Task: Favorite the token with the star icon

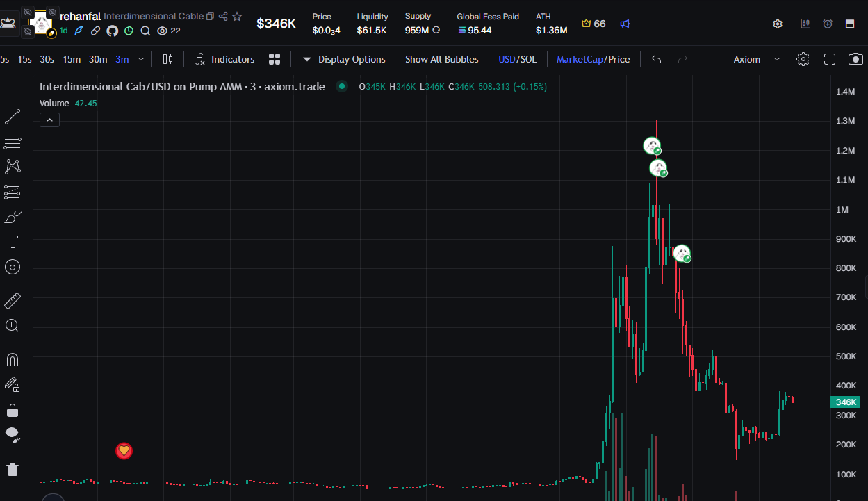Action: [x=237, y=16]
